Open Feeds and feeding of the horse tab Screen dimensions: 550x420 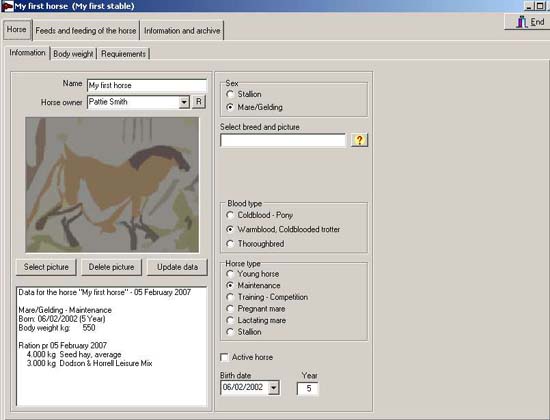86,31
